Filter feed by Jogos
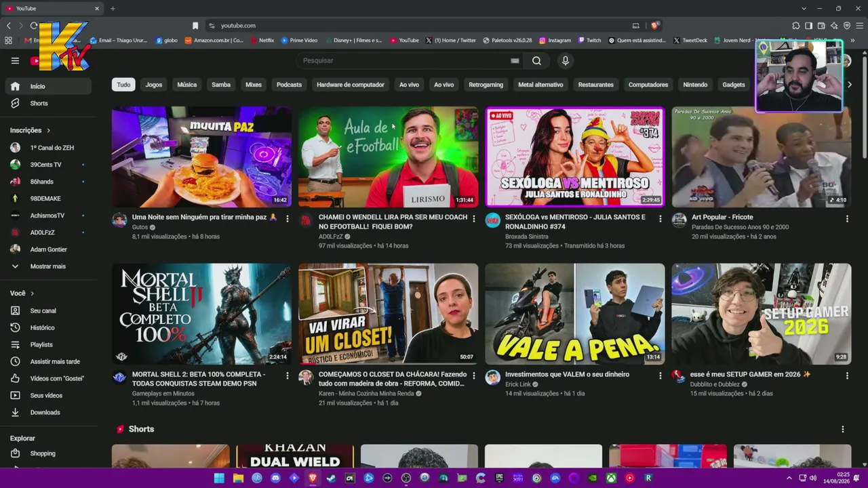The width and height of the screenshot is (868, 488). point(154,85)
